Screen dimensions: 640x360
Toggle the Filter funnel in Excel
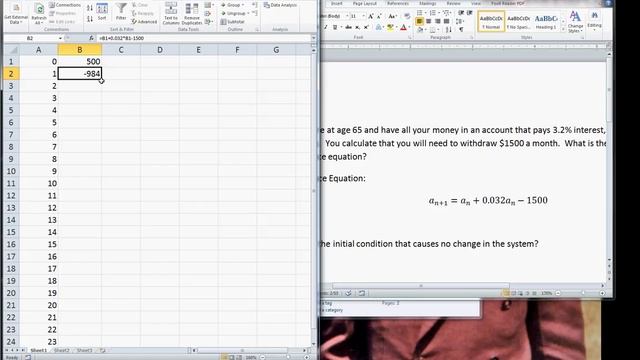[x=121, y=11]
